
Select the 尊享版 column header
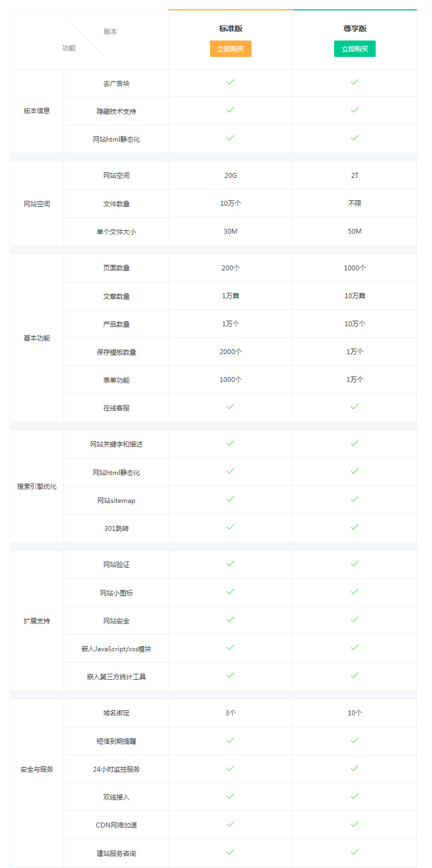[x=355, y=28]
